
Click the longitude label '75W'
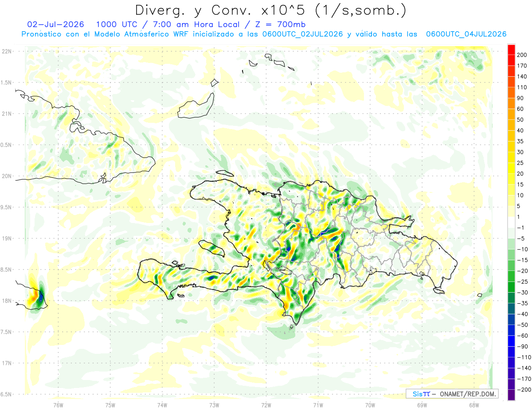pyautogui.click(x=110, y=405)
